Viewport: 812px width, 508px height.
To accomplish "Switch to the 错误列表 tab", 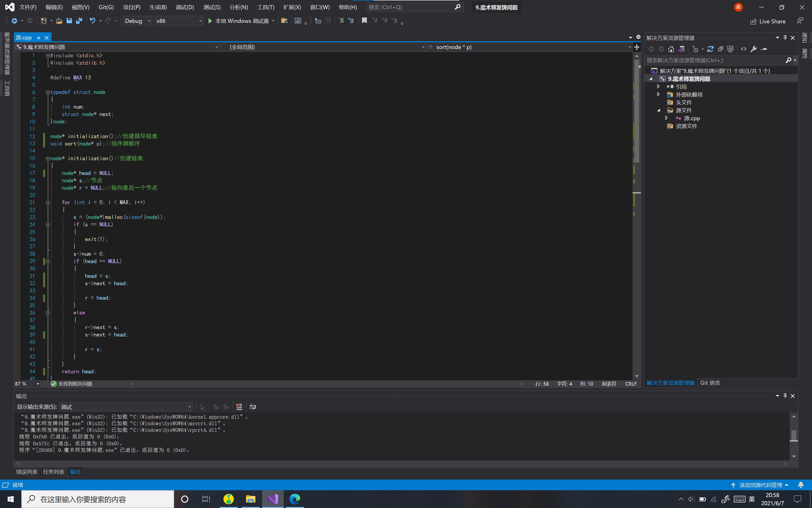I will point(27,472).
